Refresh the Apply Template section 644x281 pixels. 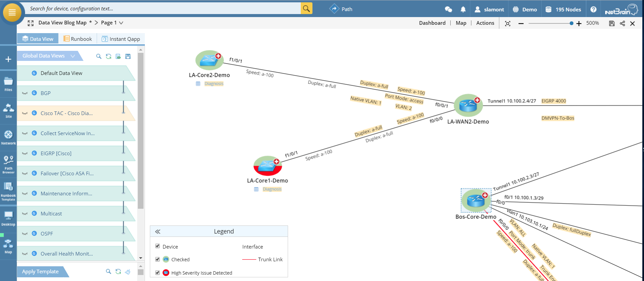coord(118,271)
